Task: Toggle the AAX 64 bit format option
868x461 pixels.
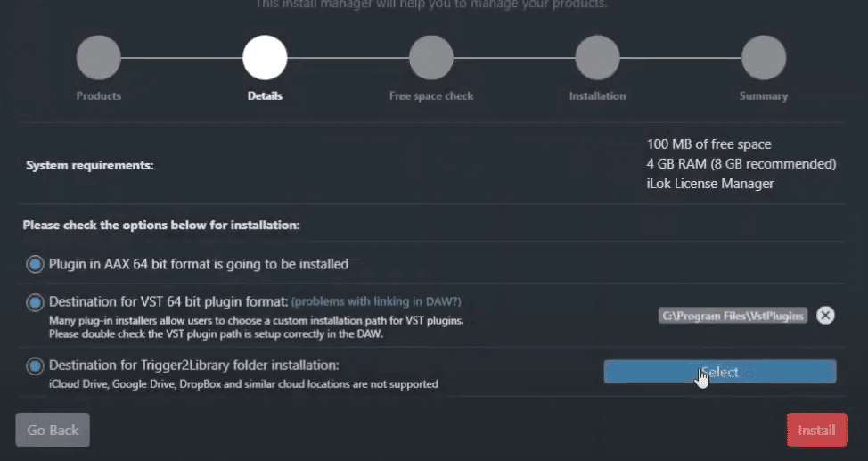Action: pos(35,264)
